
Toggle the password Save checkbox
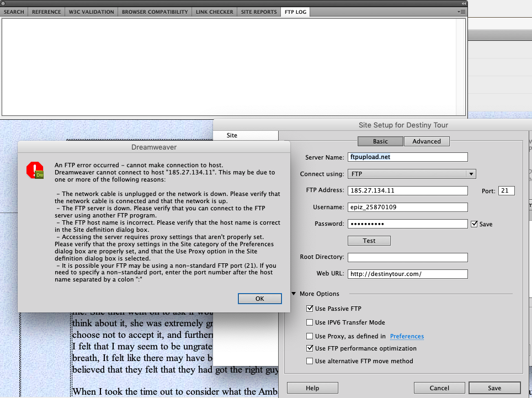[x=474, y=224]
